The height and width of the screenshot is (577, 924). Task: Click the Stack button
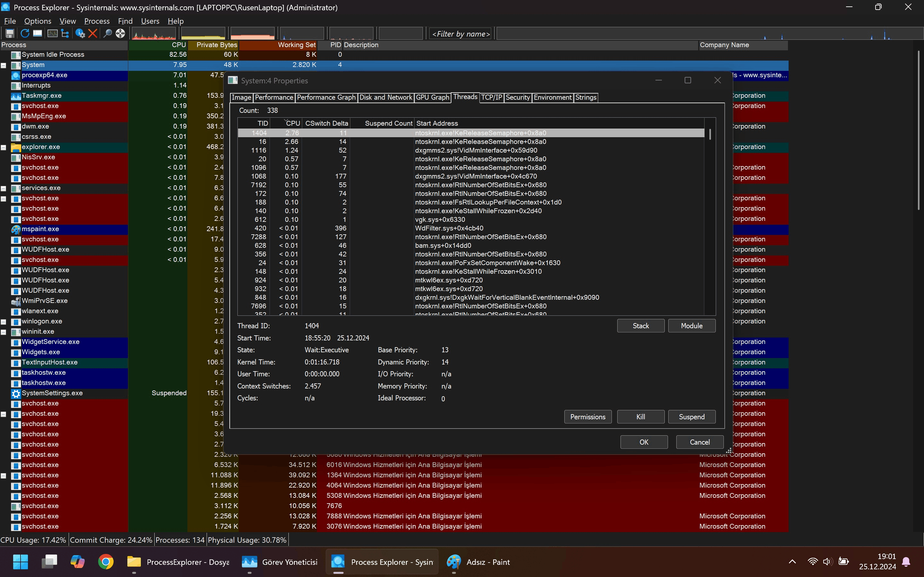tap(640, 325)
